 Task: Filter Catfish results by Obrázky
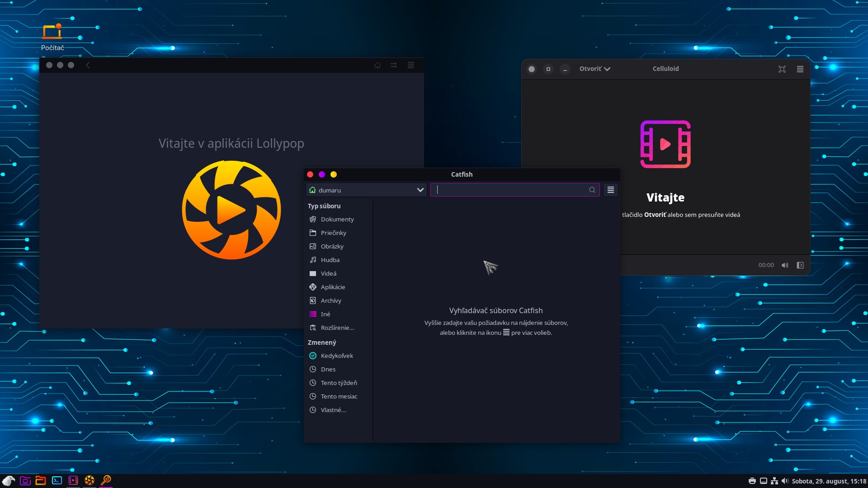coord(338,247)
